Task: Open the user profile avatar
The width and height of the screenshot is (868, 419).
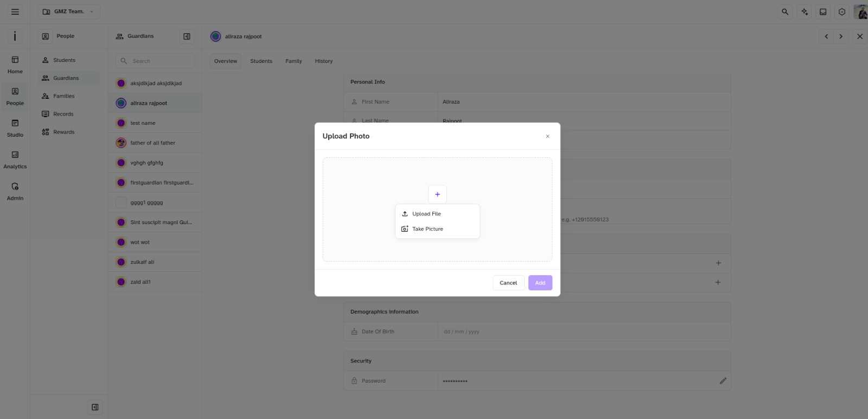Action: (861, 11)
